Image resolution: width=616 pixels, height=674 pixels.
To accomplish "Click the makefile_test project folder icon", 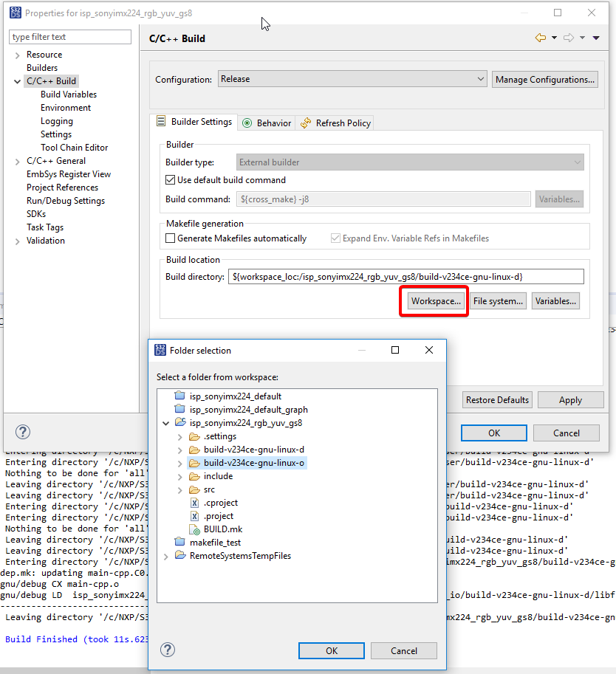I will (x=179, y=542).
